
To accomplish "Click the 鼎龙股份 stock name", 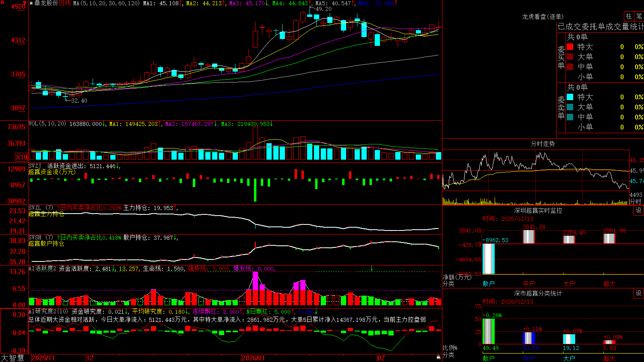I will [x=46, y=3].
